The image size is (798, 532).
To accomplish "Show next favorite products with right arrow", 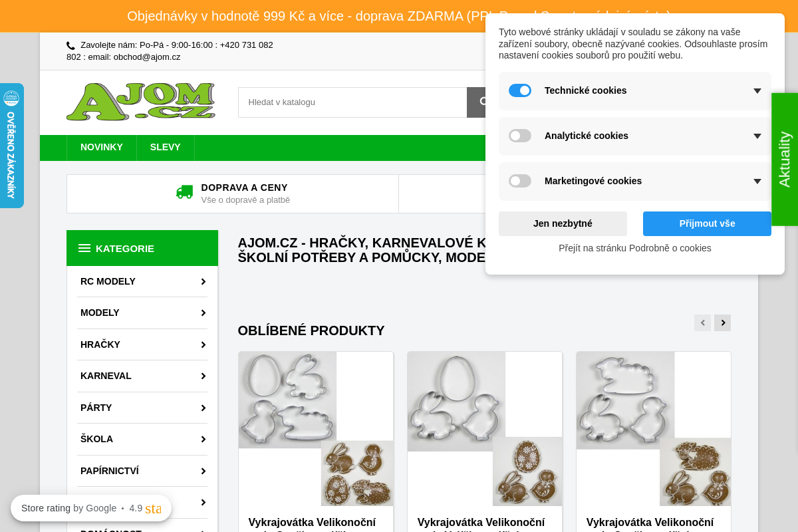I will click(x=722, y=323).
